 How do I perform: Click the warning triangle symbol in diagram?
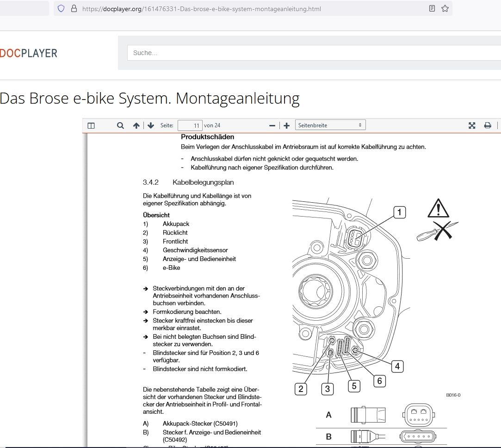[438, 208]
